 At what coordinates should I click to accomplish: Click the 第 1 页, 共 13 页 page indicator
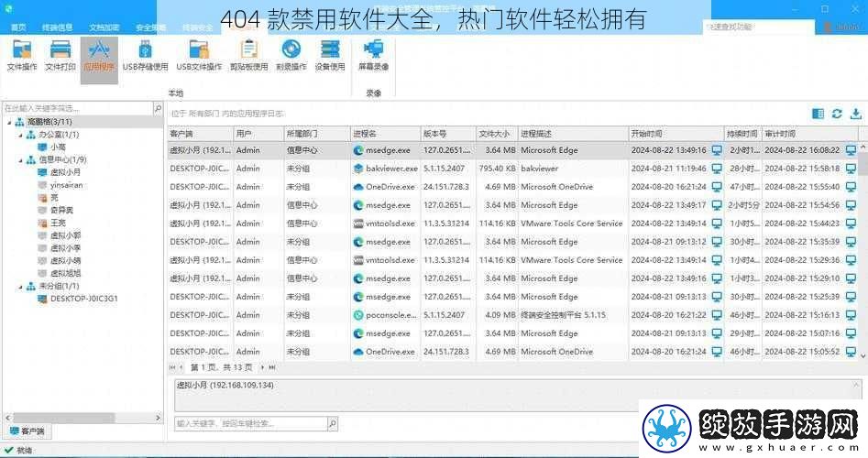point(222,367)
